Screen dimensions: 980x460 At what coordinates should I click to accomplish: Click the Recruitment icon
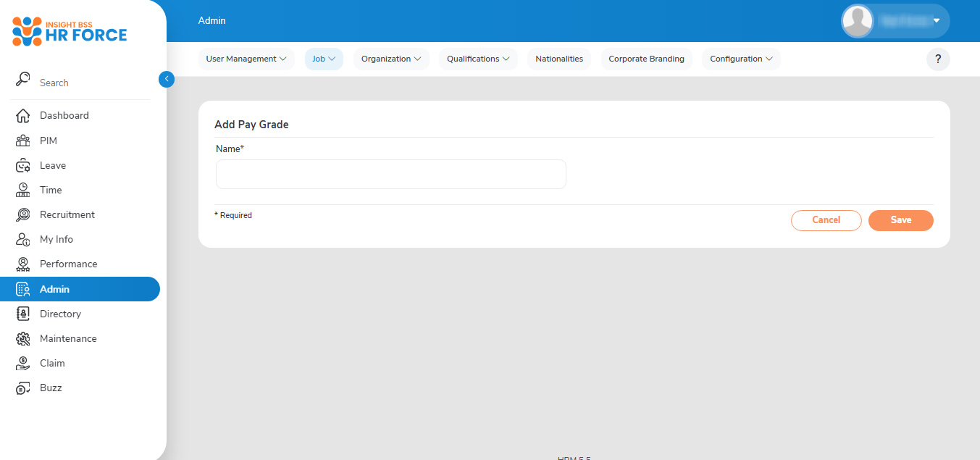(x=23, y=214)
